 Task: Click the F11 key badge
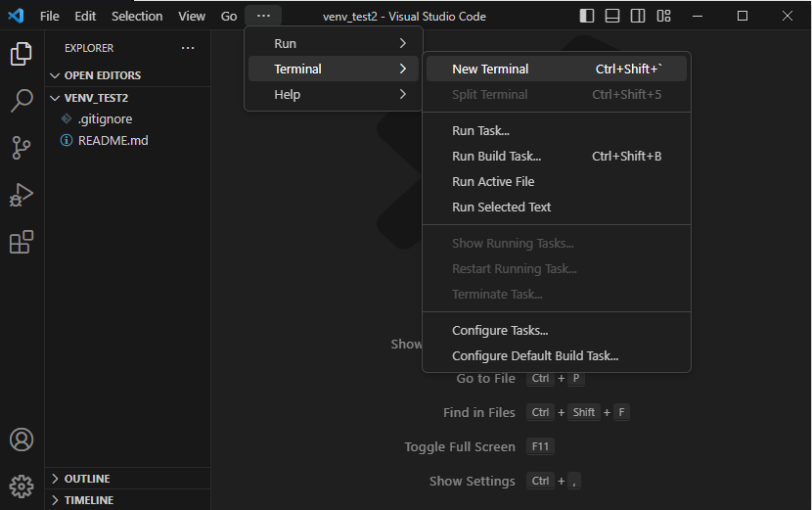click(540, 446)
